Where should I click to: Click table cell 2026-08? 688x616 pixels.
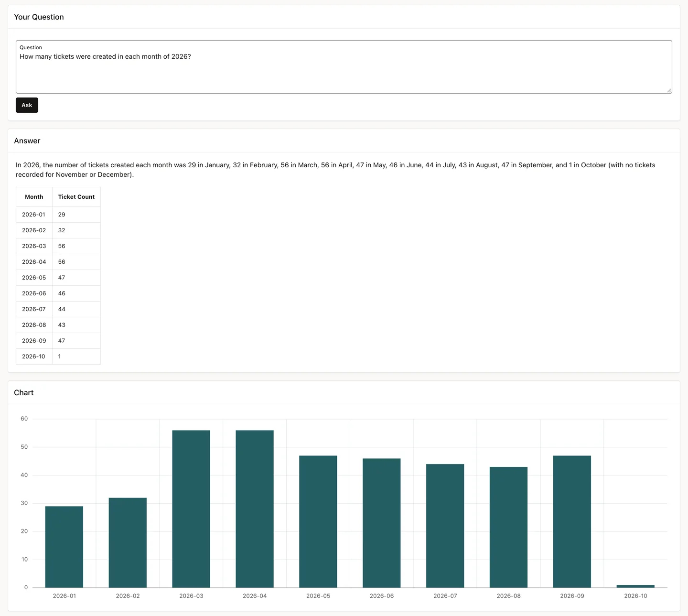point(34,325)
